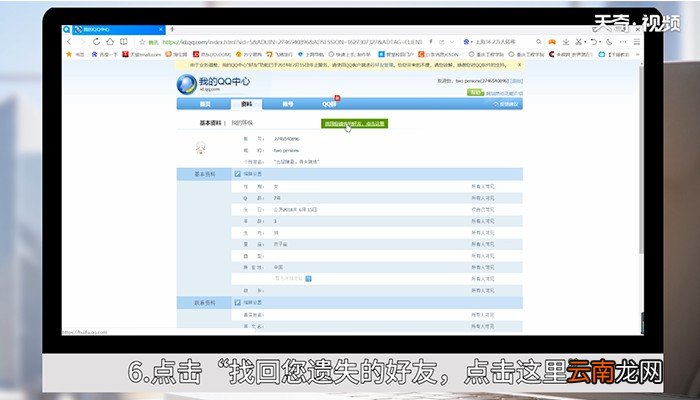Click the QQ number 2746540896 value
This screenshot has width=700, height=400.
click(287, 139)
